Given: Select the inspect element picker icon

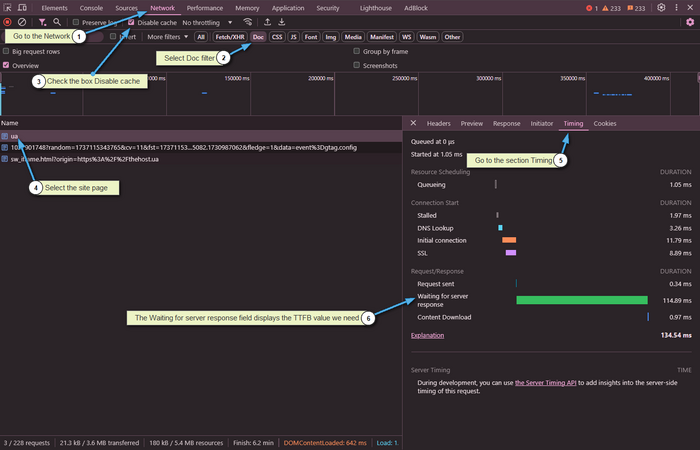Looking at the screenshot, I should [x=8, y=8].
